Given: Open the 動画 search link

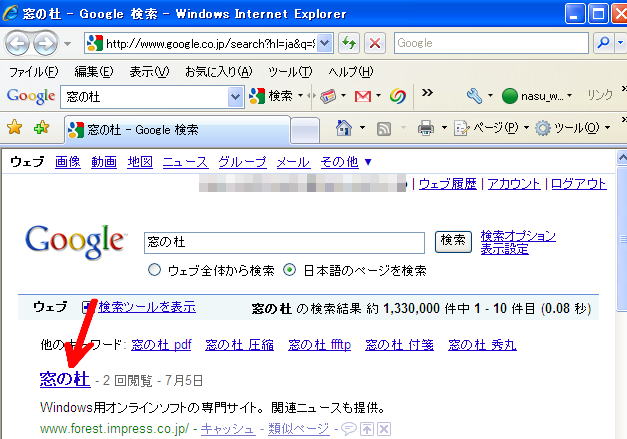Looking at the screenshot, I should [104, 162].
